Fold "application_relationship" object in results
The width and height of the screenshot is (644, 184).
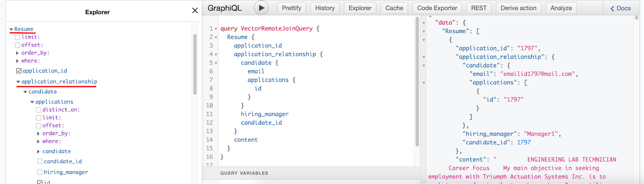[424, 57]
